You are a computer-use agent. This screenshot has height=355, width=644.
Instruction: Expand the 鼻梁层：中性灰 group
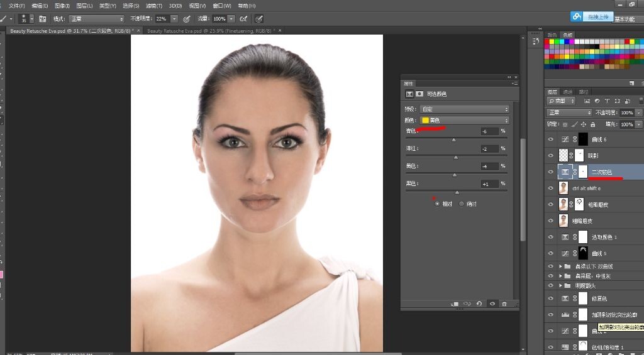(x=560, y=276)
